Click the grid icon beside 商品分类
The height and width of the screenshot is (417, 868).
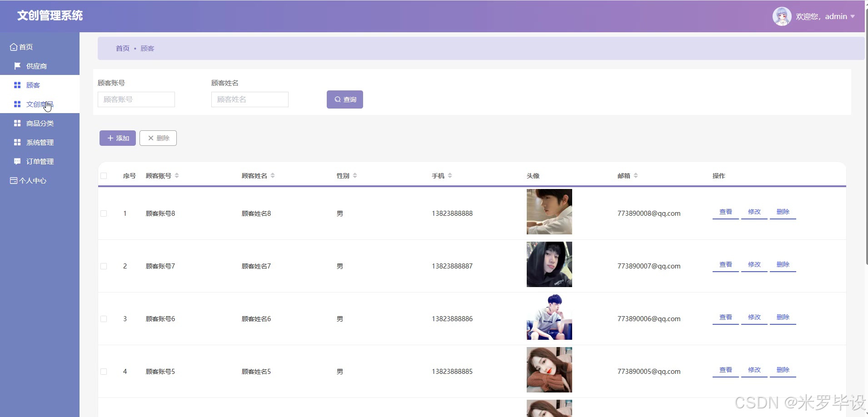click(x=17, y=123)
